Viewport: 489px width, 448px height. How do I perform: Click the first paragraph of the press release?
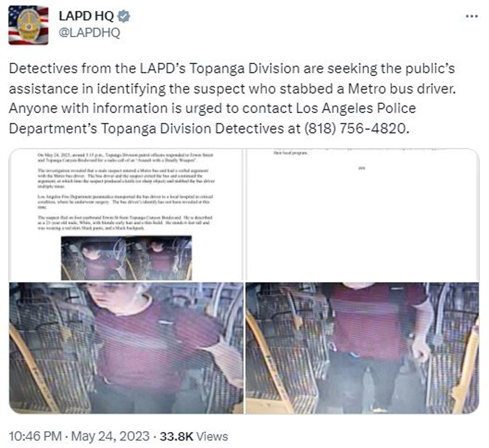click(125, 158)
